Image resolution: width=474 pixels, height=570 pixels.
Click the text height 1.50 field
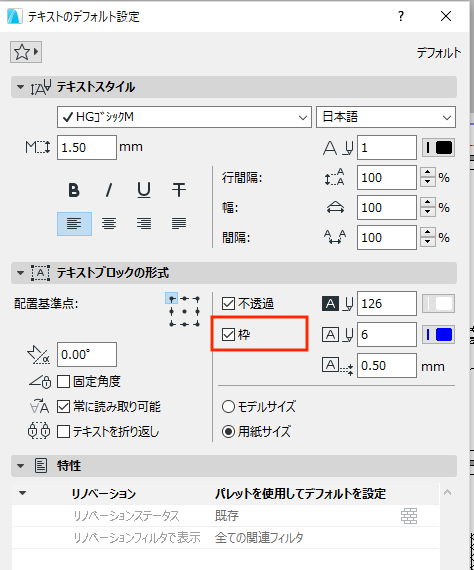pos(87,148)
